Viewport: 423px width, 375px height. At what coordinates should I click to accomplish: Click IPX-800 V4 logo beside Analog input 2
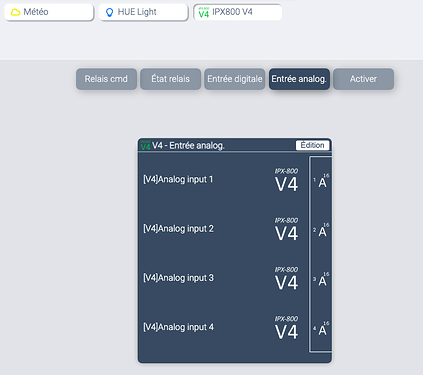[286, 229]
